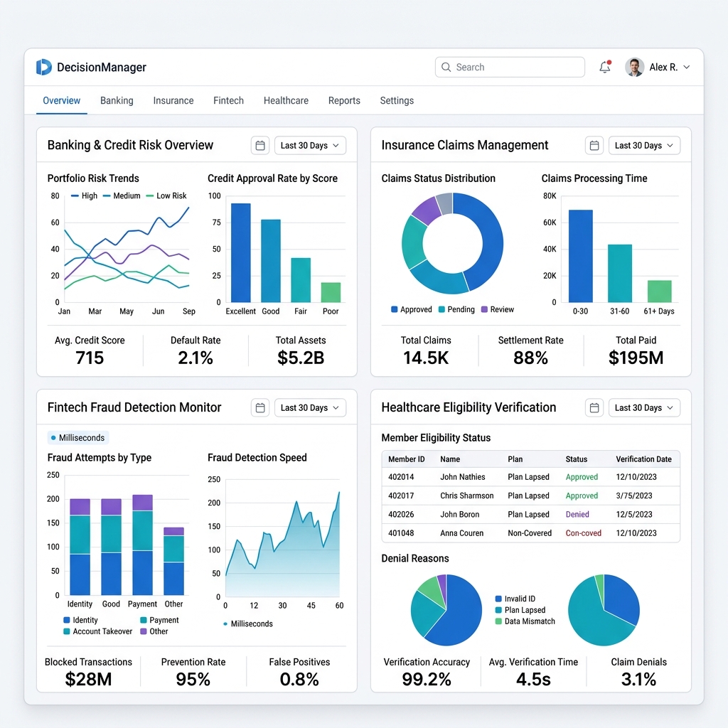
Task: Go to the Healthcare tab
Action: [286, 101]
